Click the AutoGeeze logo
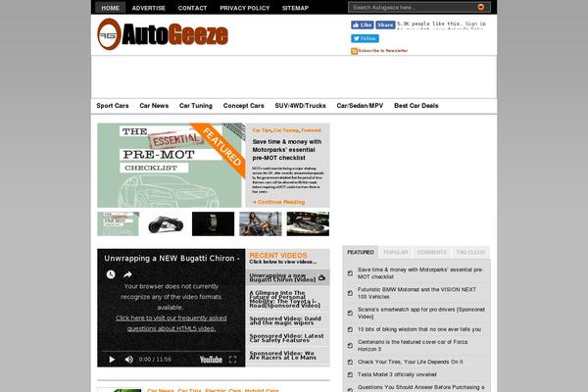The width and height of the screenshot is (588, 392). click(163, 34)
